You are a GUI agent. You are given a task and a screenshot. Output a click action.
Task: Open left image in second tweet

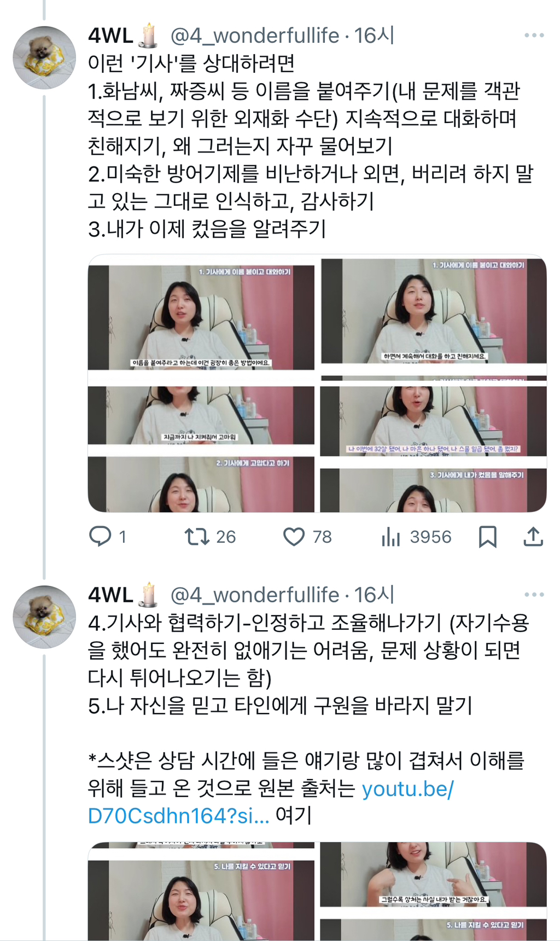click(201, 891)
